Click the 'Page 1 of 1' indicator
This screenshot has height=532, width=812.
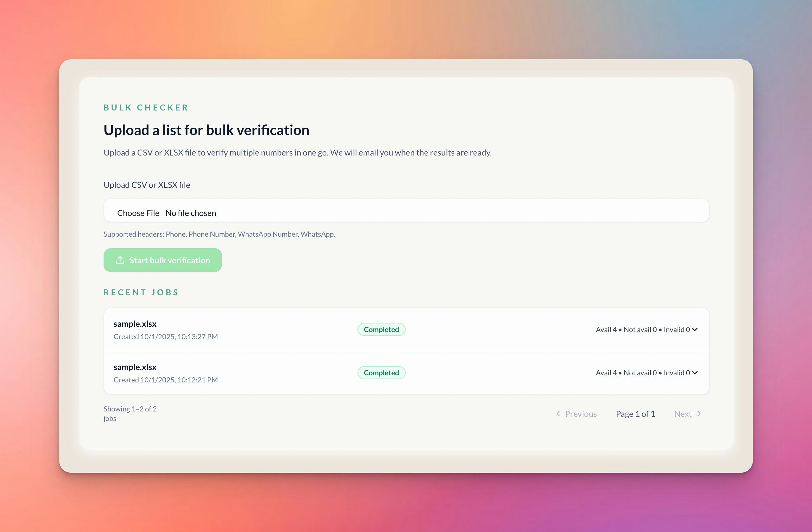click(635, 414)
